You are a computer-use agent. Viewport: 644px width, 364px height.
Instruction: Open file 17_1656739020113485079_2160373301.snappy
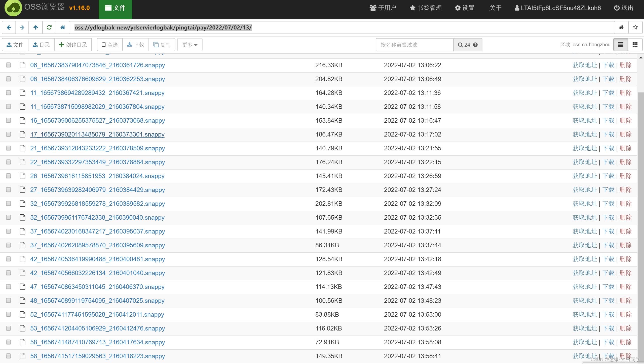pyautogui.click(x=97, y=134)
